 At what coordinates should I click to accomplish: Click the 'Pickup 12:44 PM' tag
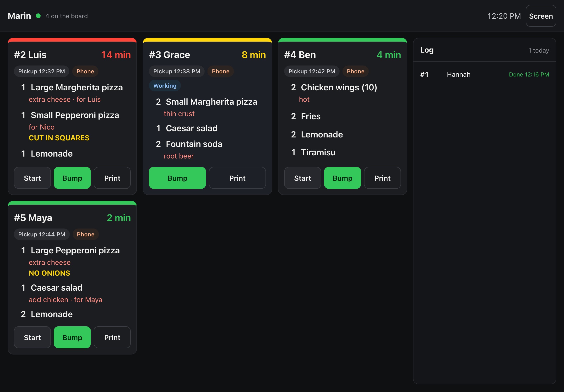[42, 234]
